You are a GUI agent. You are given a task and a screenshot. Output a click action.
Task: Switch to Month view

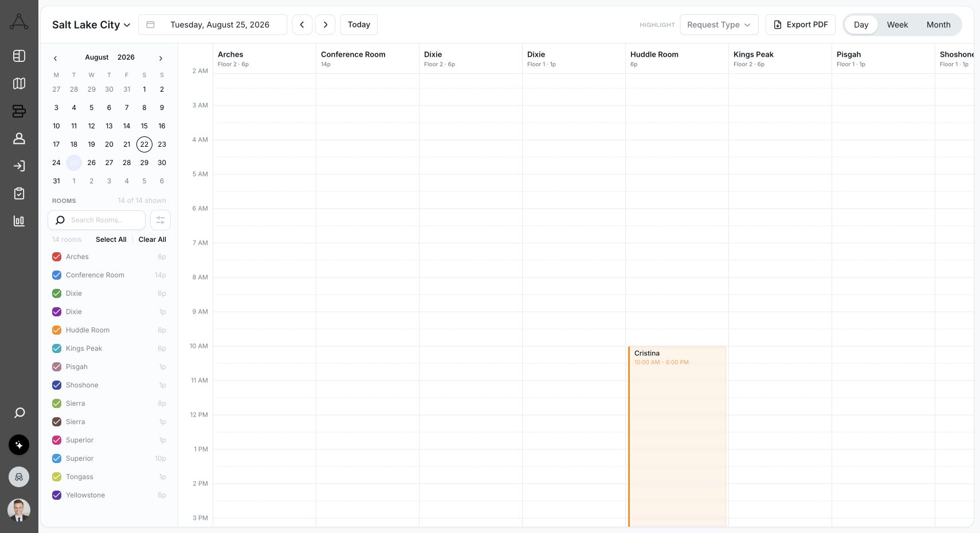[x=938, y=25]
